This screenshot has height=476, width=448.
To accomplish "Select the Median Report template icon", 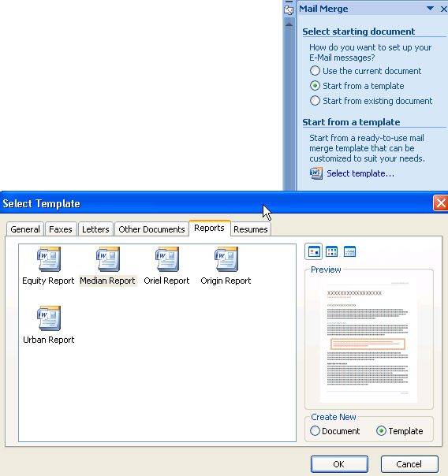I will 108,259.
